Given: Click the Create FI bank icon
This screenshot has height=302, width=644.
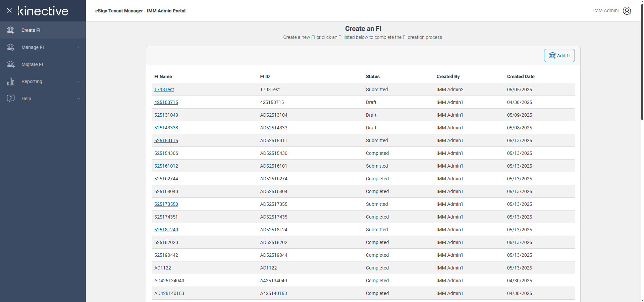Looking at the screenshot, I should [11, 30].
